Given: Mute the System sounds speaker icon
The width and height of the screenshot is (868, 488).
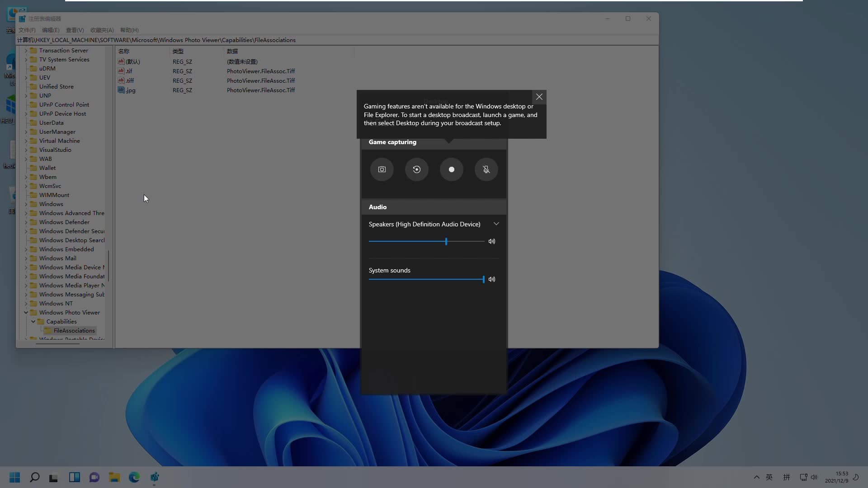Looking at the screenshot, I should click(492, 279).
